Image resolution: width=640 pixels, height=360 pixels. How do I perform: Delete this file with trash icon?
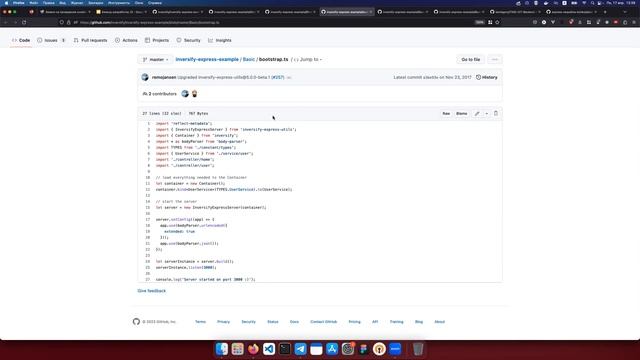(496, 113)
